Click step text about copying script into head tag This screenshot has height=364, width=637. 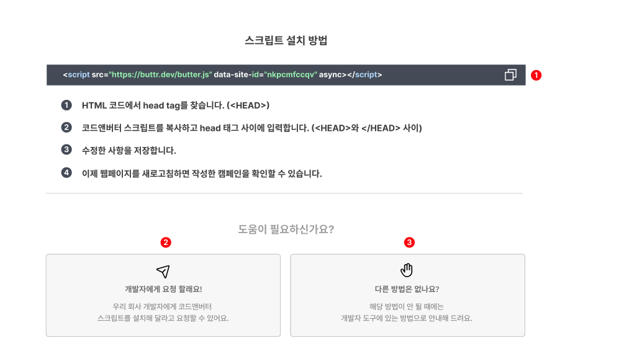(252, 128)
